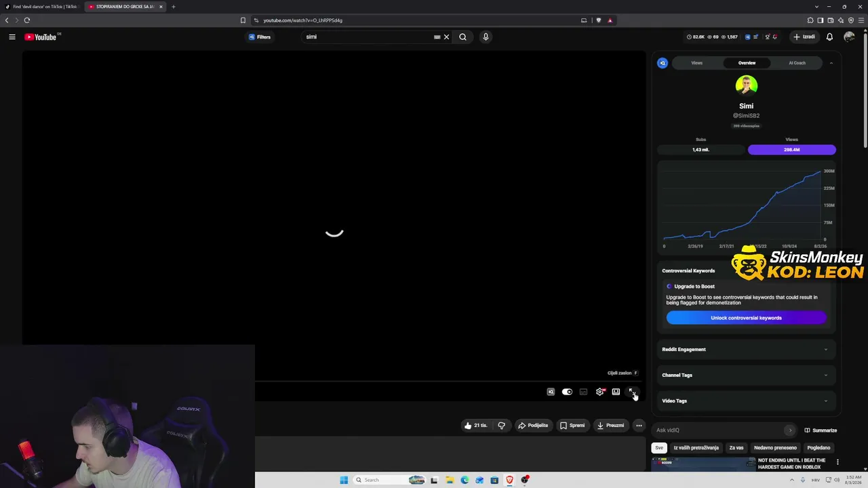Switch player to theater mode
Screen dimensions: 868x488
click(616, 392)
